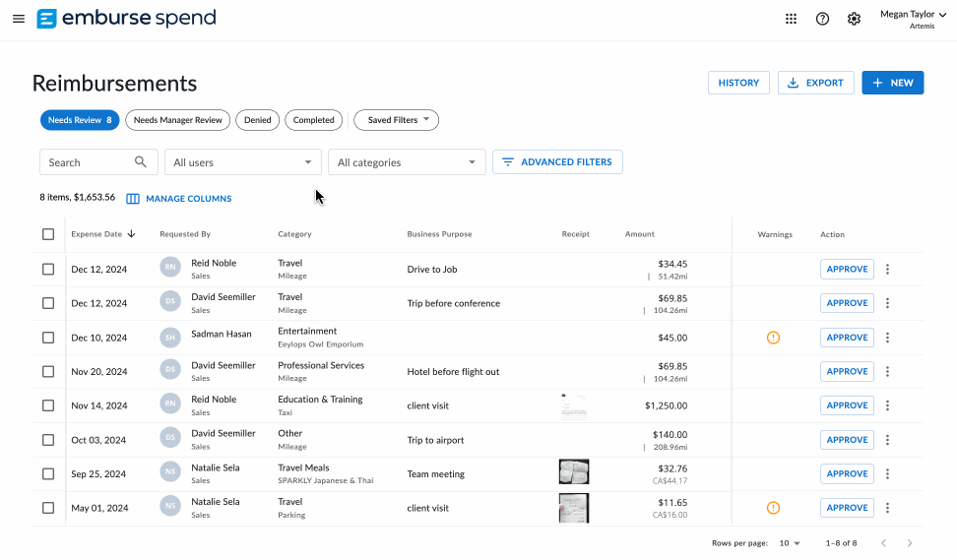The width and height of the screenshot is (957, 560).
Task: Switch to the Needs Manager Review tab
Action: 177,120
